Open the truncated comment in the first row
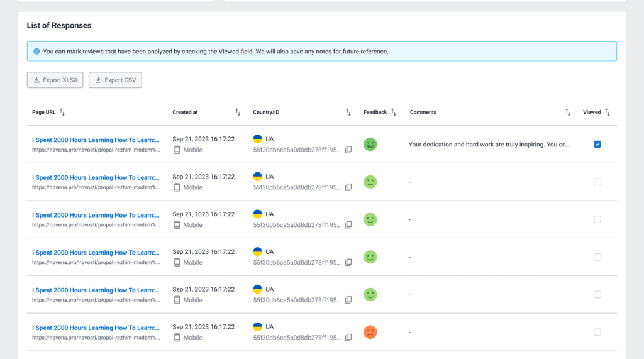This screenshot has width=644, height=359. (489, 145)
